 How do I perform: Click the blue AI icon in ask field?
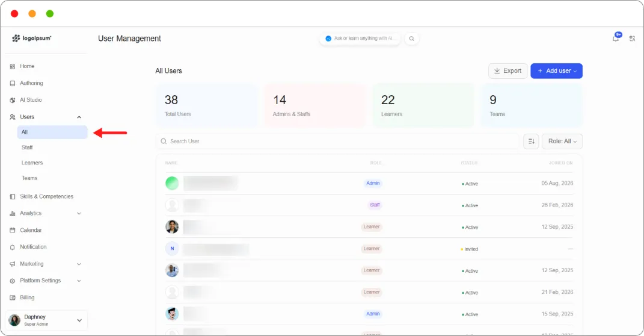[x=328, y=39]
